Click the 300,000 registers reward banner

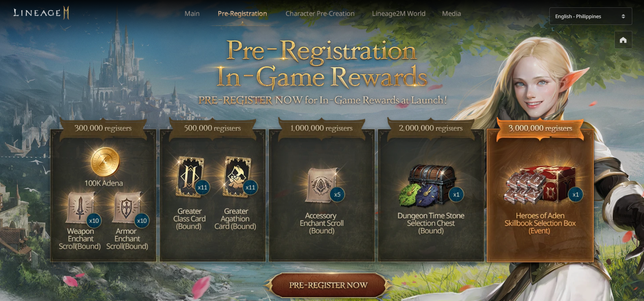point(103,128)
